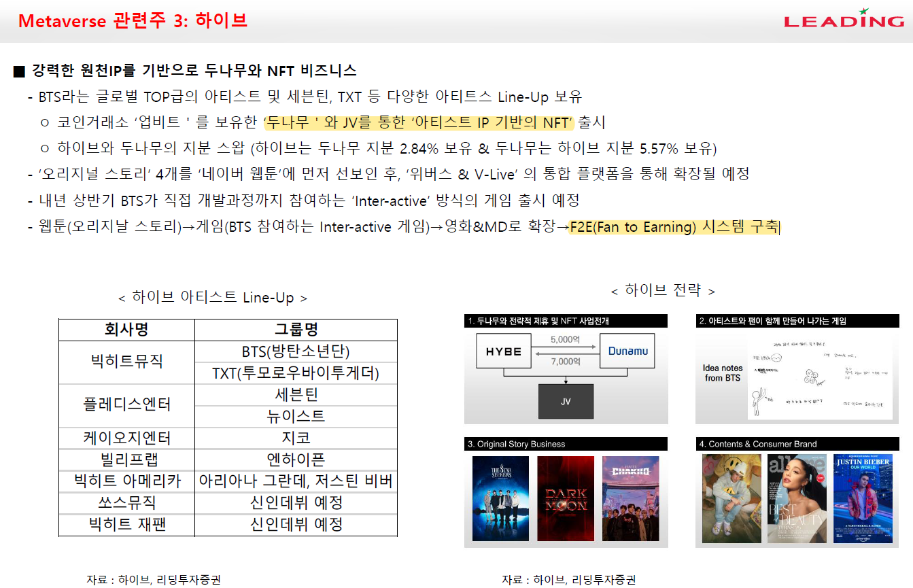Click panel title '4. Contents & Consumer Brand'
This screenshot has width=913, height=588.
(x=797, y=444)
